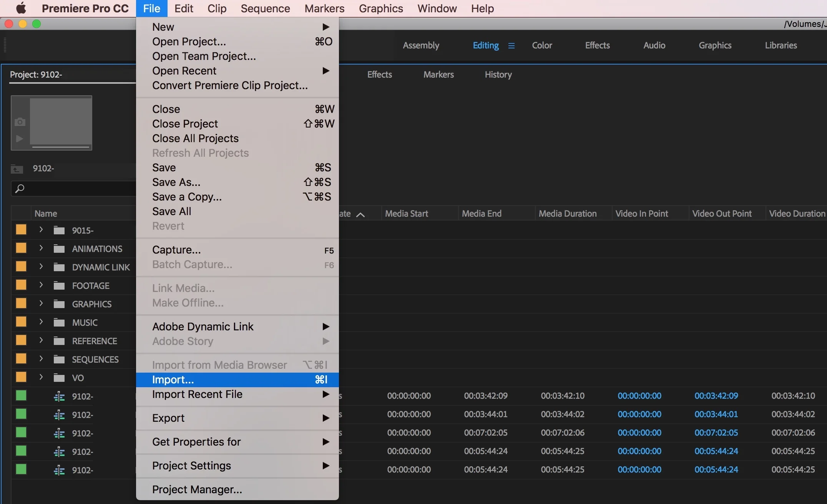Click the MUSIC bin folder icon
The width and height of the screenshot is (827, 504).
pos(59,323)
